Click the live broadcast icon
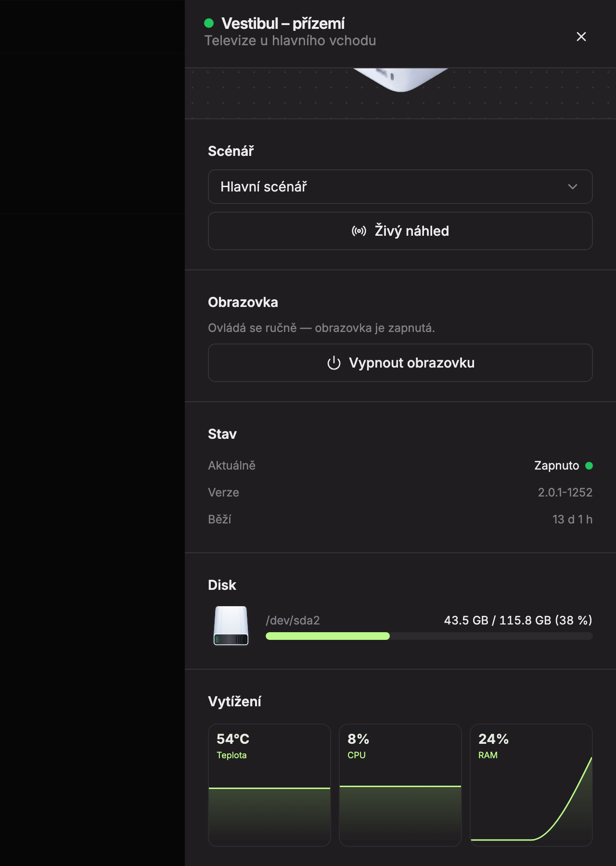616x866 pixels. coord(359,231)
